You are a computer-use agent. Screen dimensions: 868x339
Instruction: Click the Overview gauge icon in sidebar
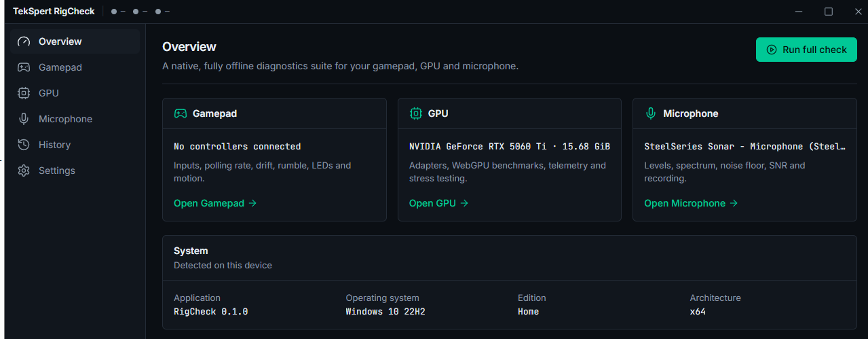click(24, 41)
